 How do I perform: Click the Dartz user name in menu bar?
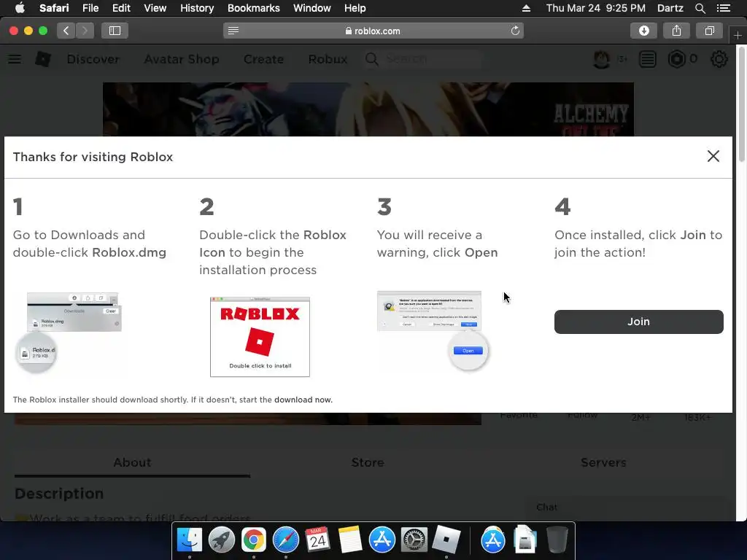[x=670, y=8]
